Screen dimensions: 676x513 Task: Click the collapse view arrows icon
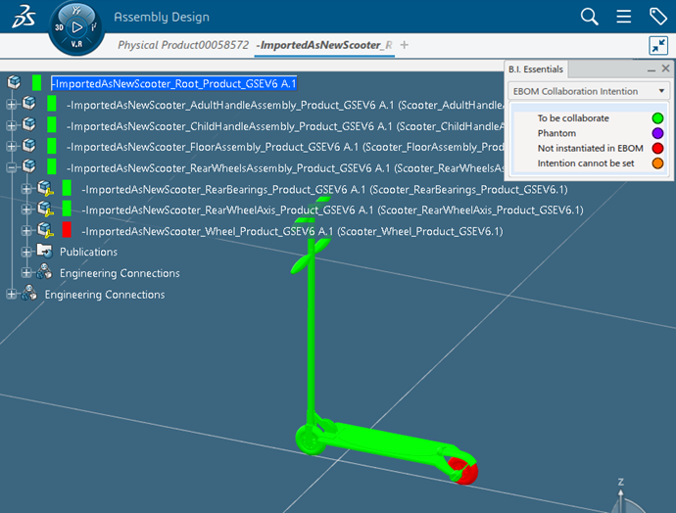(657, 45)
